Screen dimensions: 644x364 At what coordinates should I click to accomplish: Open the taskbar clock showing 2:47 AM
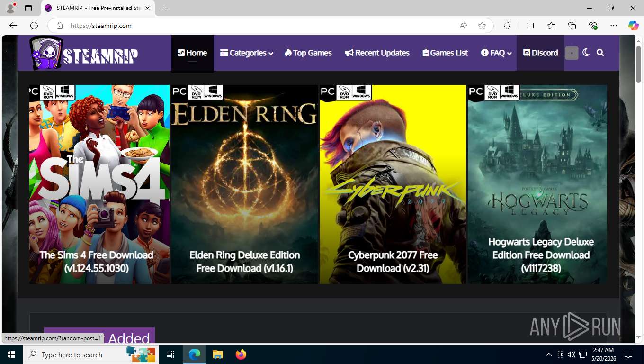click(603, 355)
